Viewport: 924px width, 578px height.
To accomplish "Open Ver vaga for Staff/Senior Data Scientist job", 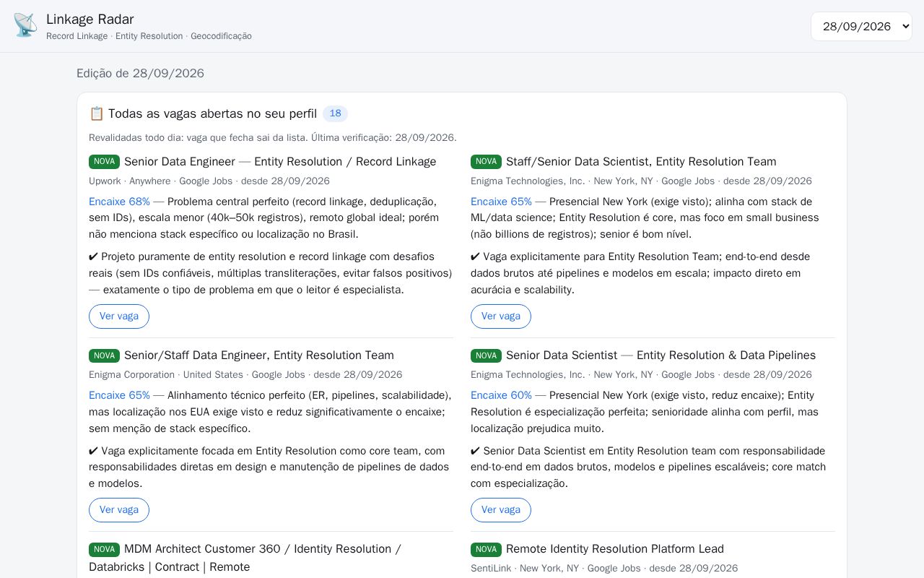I will point(501,316).
